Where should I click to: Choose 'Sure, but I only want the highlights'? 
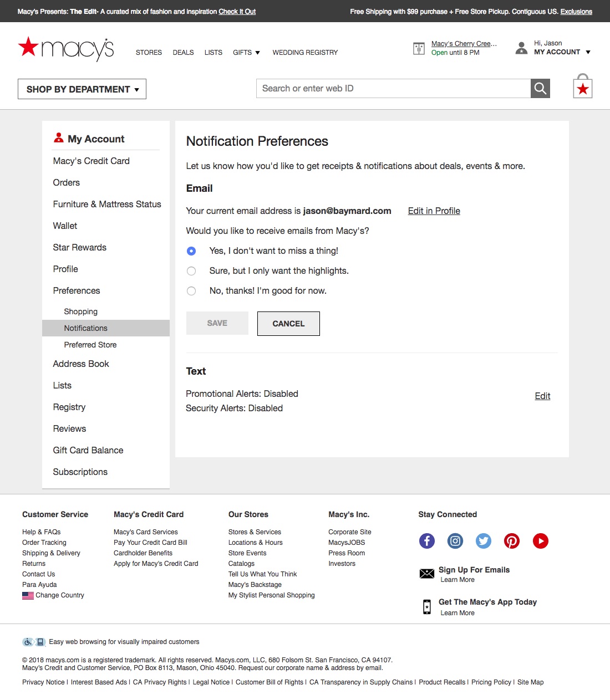pyautogui.click(x=191, y=270)
